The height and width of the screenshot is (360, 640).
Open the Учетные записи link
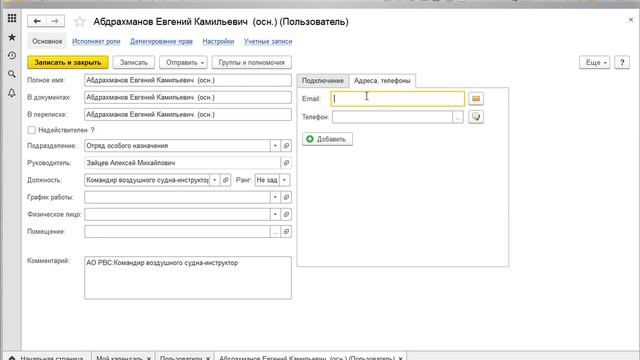click(x=268, y=41)
